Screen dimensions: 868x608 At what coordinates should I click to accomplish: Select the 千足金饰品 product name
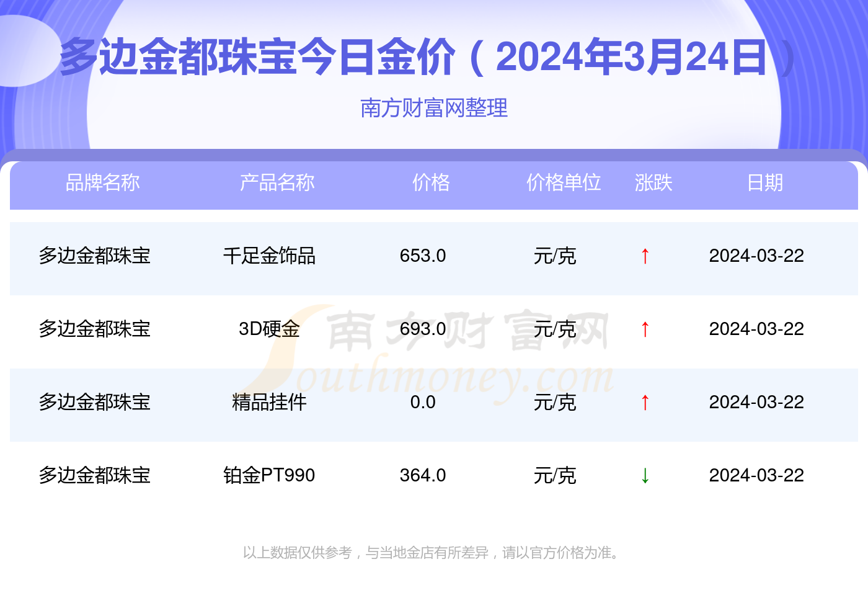click(269, 256)
